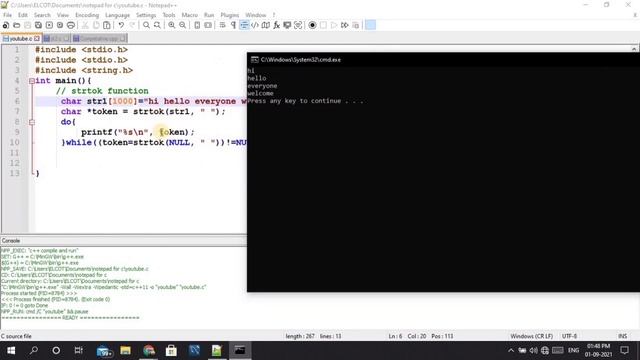Screen dimensions: 640x360
Task: Toggle INS insert mode in status bar
Action: 622,336
